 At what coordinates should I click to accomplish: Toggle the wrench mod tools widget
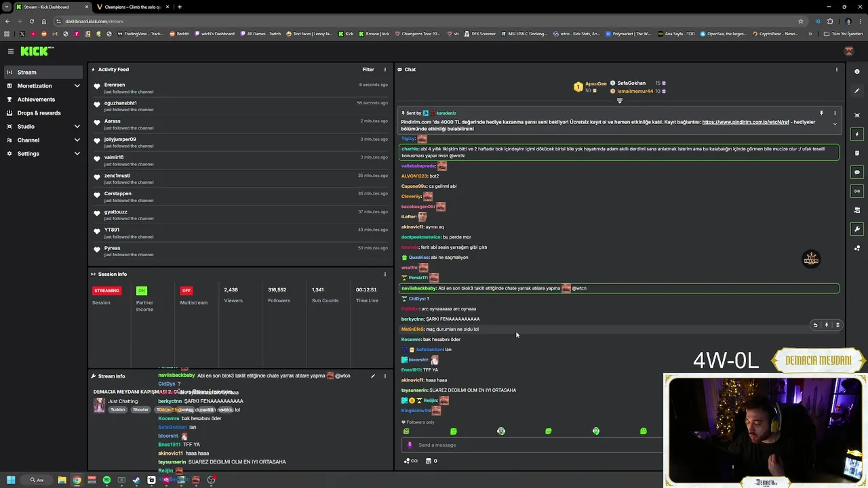(857, 229)
